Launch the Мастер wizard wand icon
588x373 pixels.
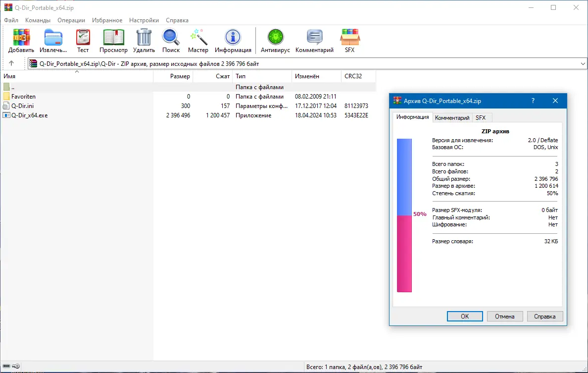pos(198,37)
